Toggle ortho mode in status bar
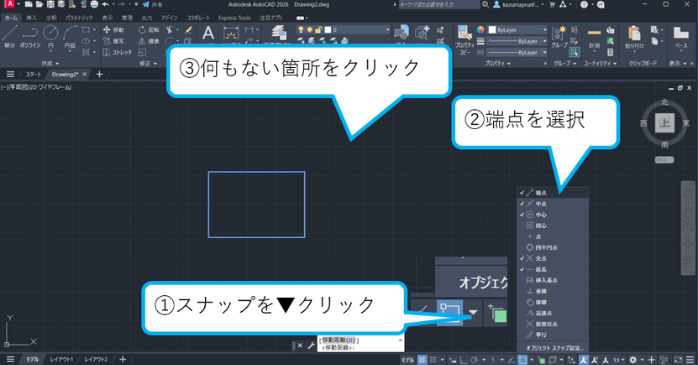This screenshot has height=365, width=698. pyautogui.click(x=463, y=360)
